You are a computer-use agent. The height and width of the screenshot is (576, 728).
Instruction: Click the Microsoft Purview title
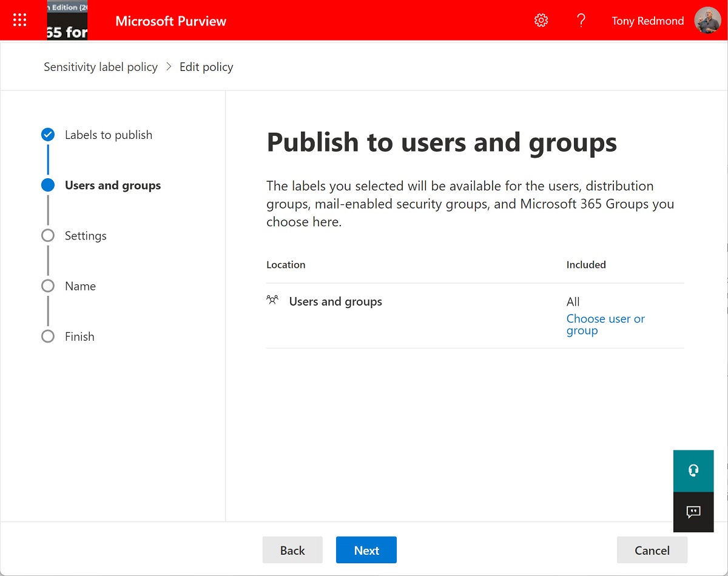[170, 21]
